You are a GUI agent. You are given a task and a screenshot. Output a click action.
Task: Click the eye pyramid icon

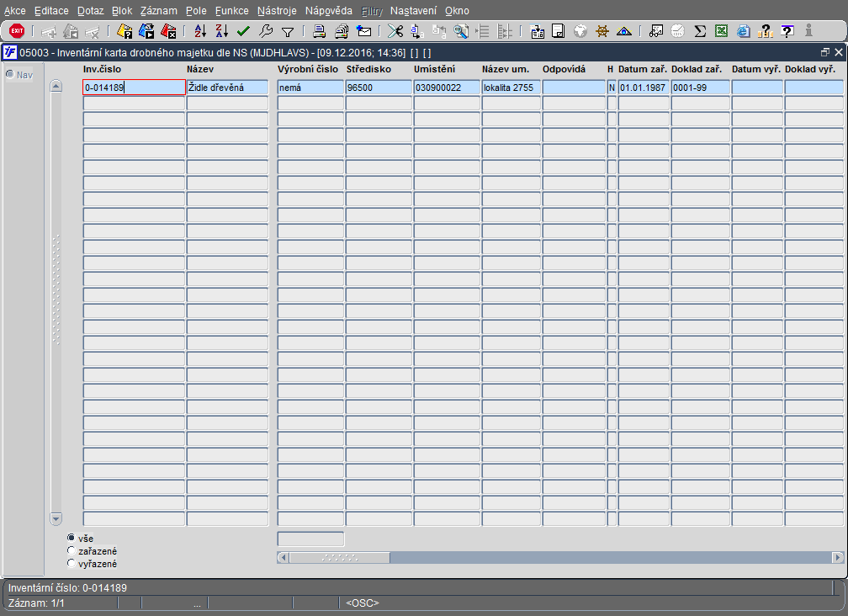point(624,31)
